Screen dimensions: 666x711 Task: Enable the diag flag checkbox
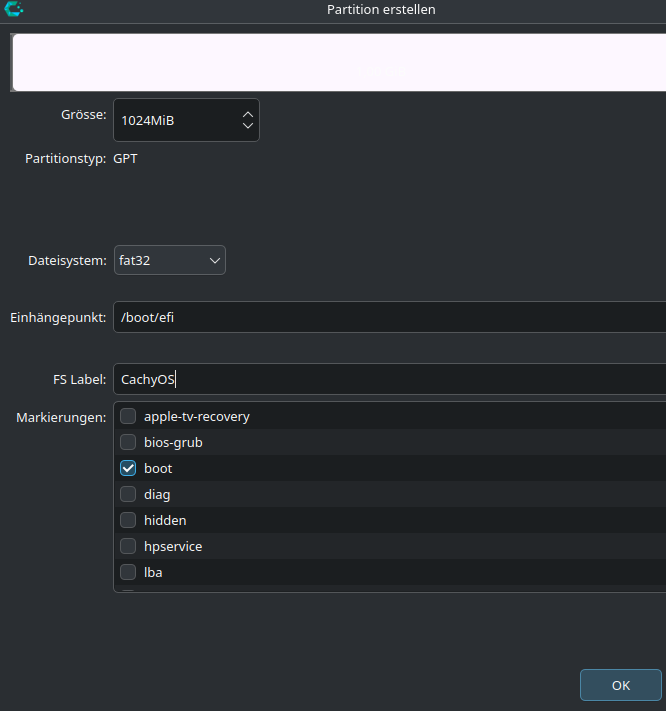pyautogui.click(x=128, y=494)
